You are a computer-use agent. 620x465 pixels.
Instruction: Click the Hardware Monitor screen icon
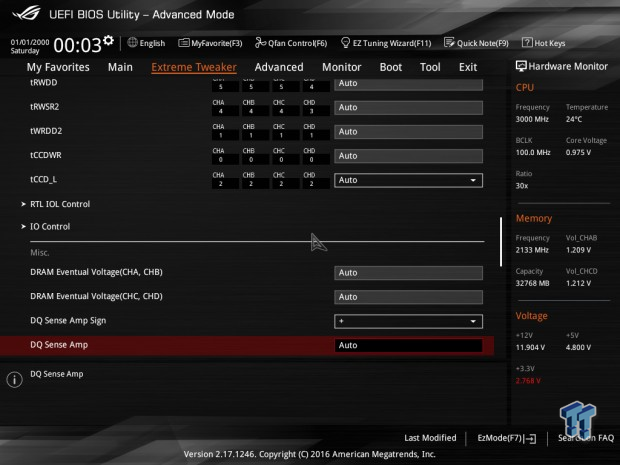[521, 66]
